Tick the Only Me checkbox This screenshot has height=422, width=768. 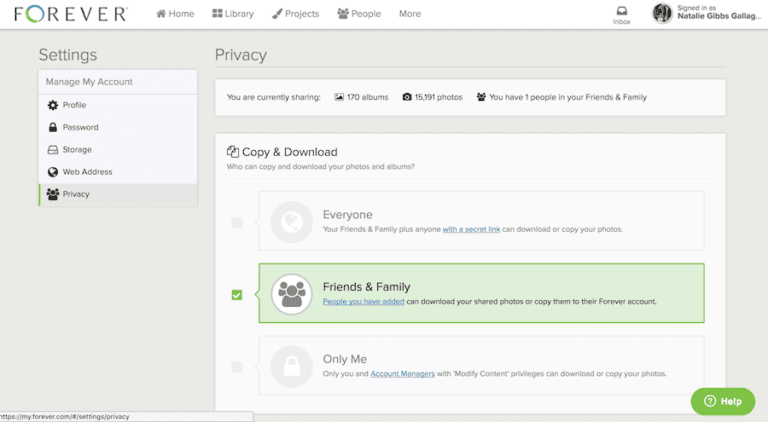[x=237, y=367]
